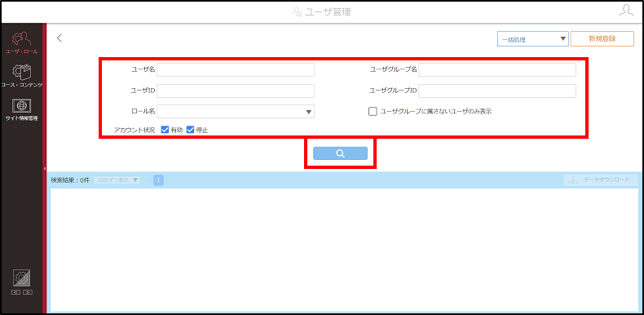Click the 検索結果:0件 text
This screenshot has width=644, height=315.
pyautogui.click(x=70, y=180)
